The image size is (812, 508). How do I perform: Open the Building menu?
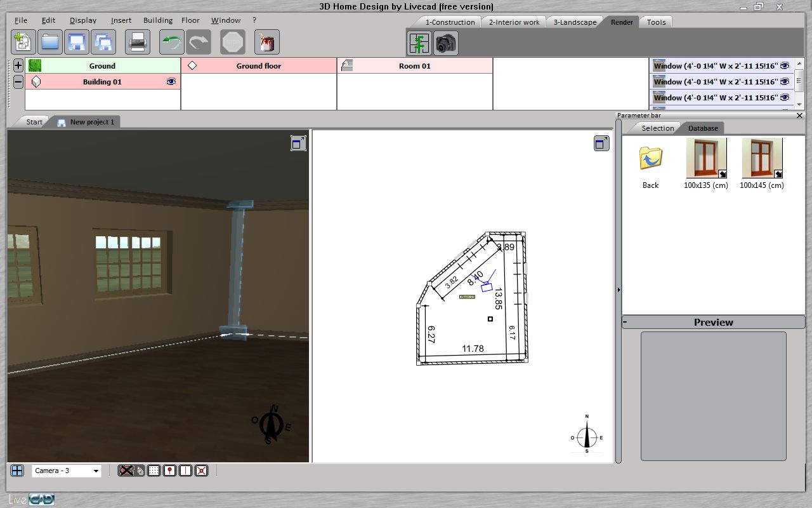[157, 20]
